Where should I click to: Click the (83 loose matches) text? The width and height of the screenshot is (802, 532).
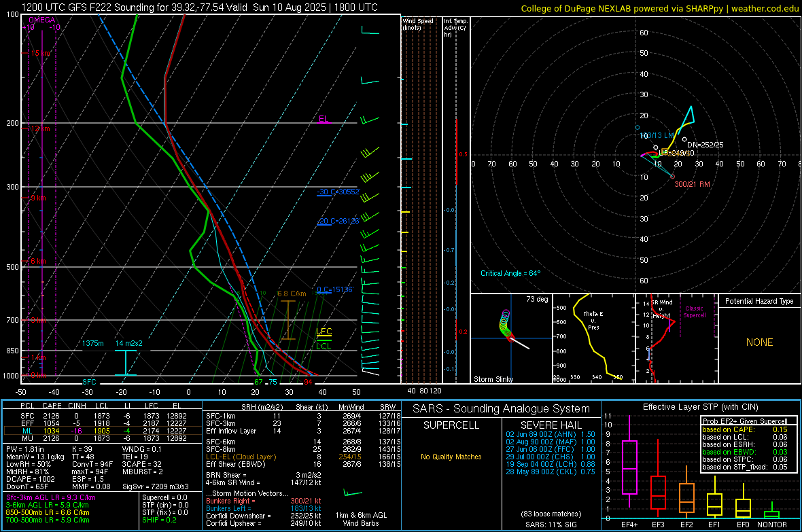[551, 514]
